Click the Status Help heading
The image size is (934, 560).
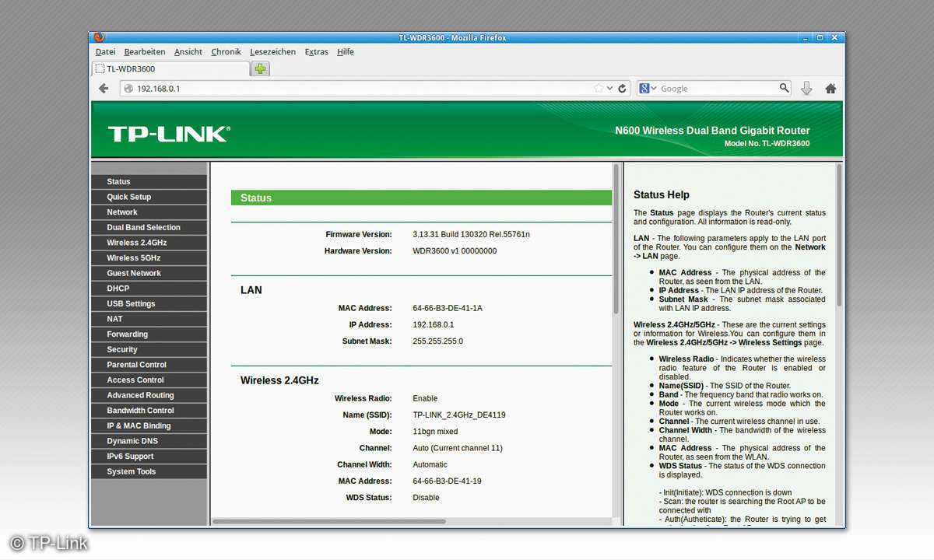click(662, 195)
